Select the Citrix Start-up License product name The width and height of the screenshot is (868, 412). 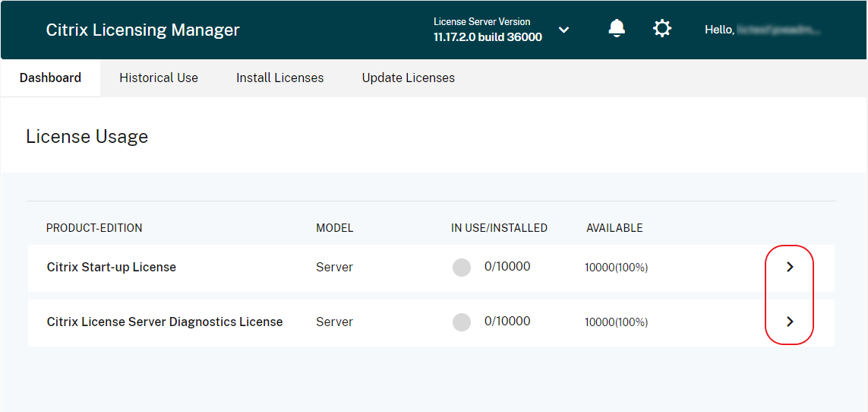(x=112, y=267)
